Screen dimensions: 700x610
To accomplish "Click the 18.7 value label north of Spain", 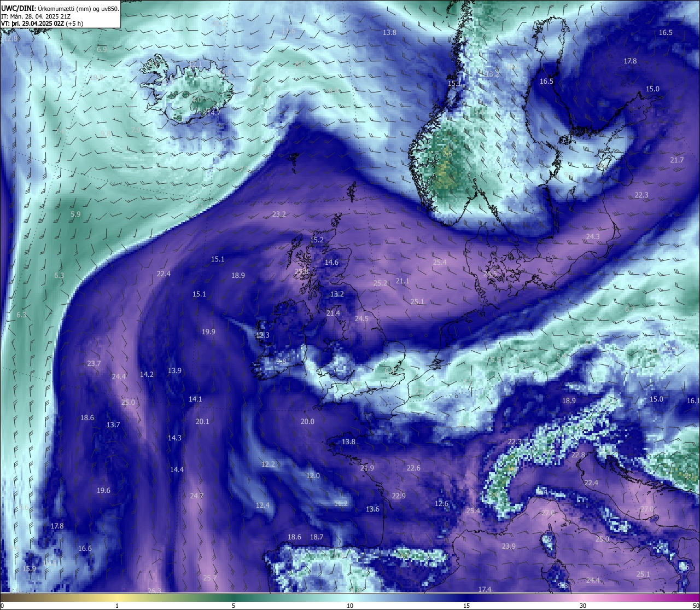I will [x=317, y=537].
